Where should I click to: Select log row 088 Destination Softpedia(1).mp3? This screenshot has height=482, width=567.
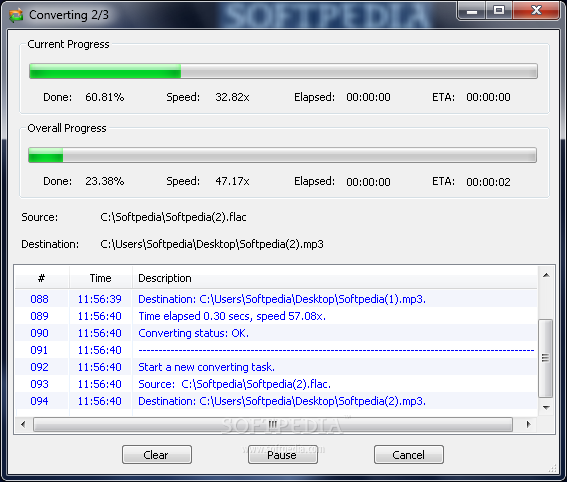[276, 299]
